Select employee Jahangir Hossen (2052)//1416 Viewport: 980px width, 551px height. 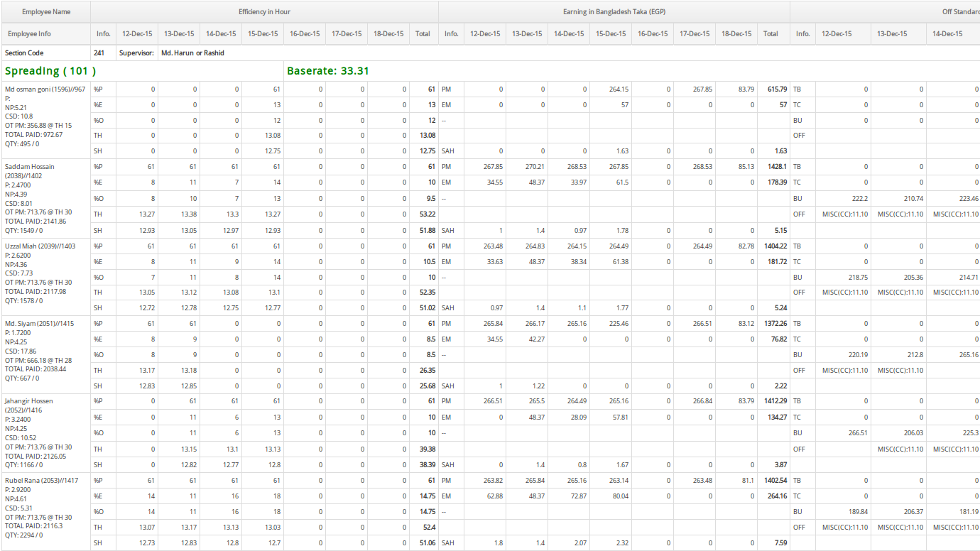[28, 405]
